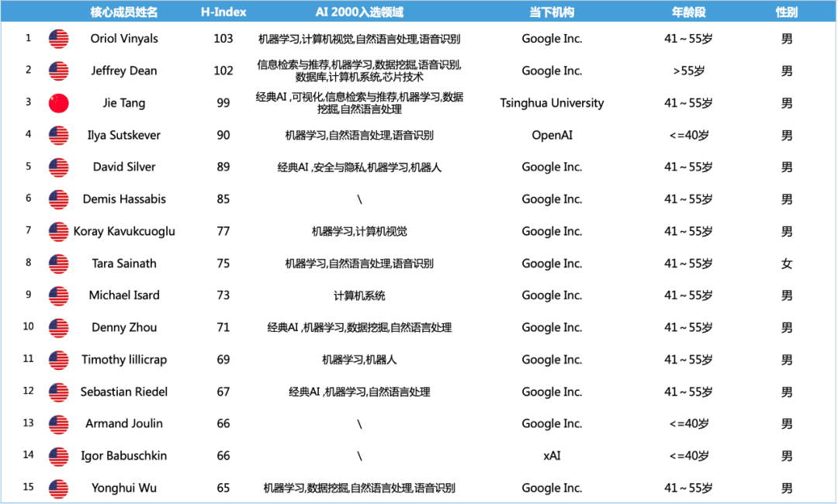The height and width of the screenshot is (504, 838).
Task: Click Michael Isard's 计算机系统 field cell
Action: [x=359, y=295]
